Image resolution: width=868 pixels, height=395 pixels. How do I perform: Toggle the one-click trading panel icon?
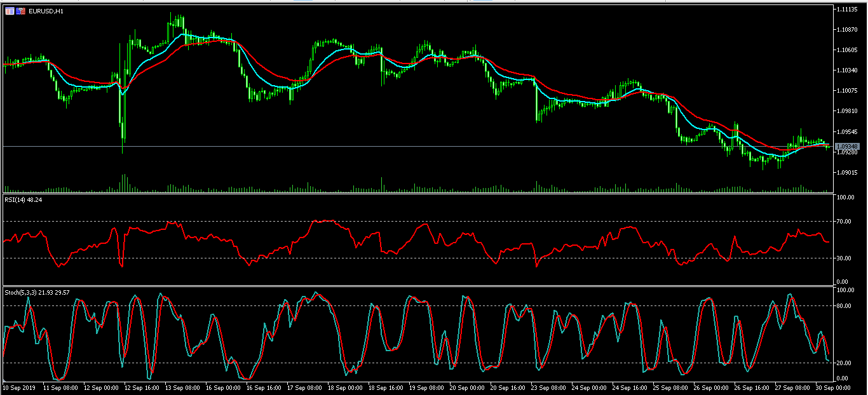[20, 11]
